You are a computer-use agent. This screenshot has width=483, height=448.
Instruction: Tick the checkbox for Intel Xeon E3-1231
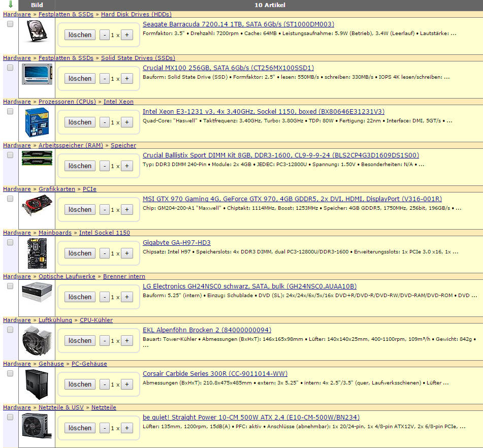click(x=10, y=112)
